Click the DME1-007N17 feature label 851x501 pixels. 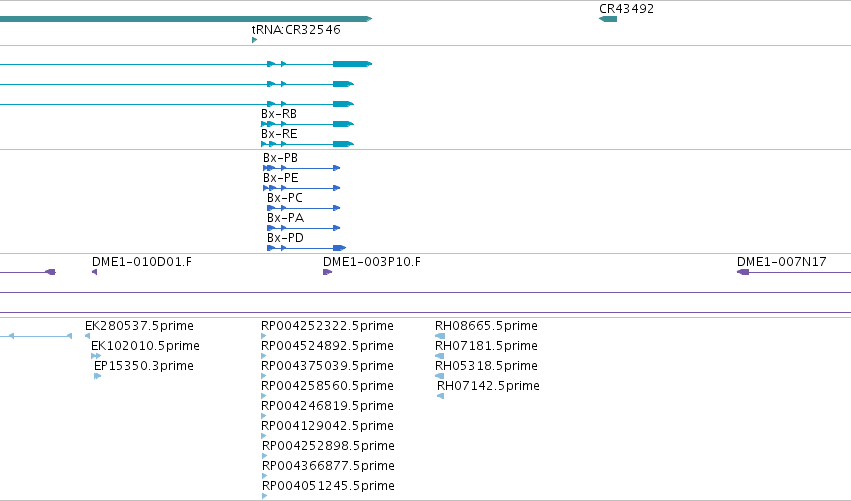click(x=782, y=262)
